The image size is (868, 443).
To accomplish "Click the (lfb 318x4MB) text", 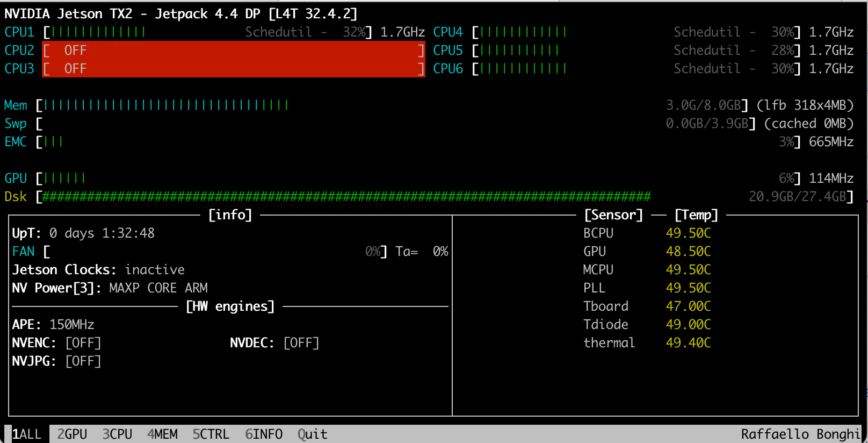I will click(805, 105).
